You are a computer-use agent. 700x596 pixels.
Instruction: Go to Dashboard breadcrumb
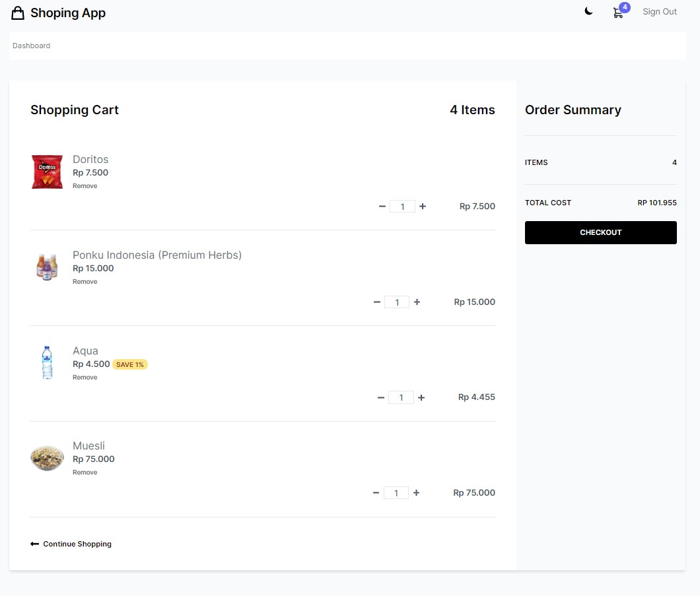(31, 46)
